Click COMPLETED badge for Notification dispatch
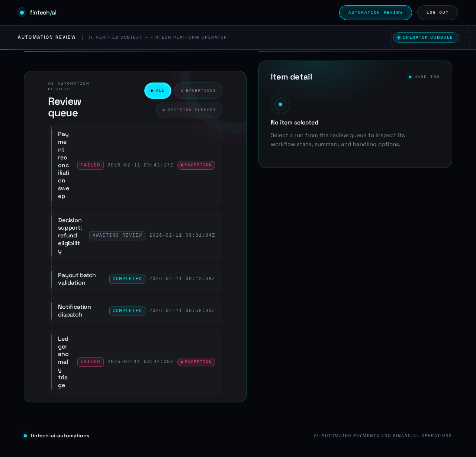This screenshot has width=476, height=457. (x=127, y=311)
